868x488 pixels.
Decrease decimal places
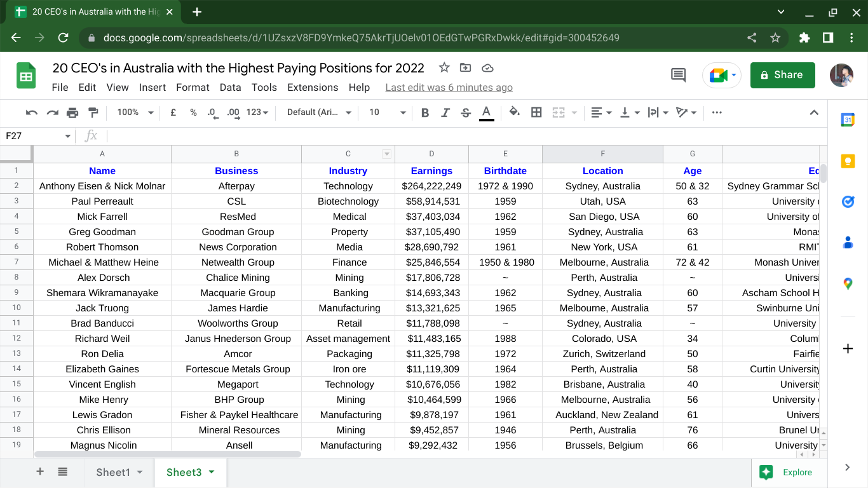(x=213, y=112)
